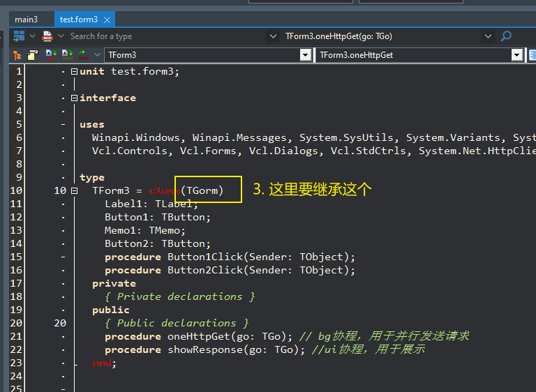Open the dropdown arrow beside the sections icon
The width and height of the screenshot is (536, 392).
(x=33, y=36)
